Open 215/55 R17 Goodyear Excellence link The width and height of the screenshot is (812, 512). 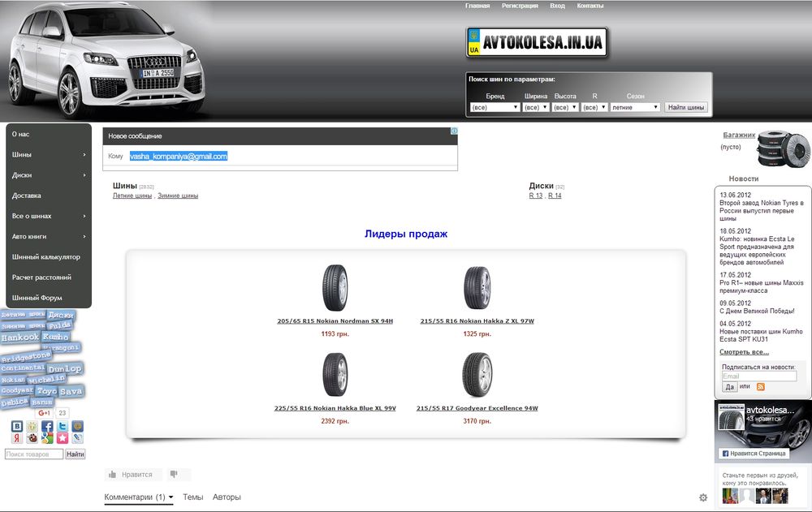477,408
